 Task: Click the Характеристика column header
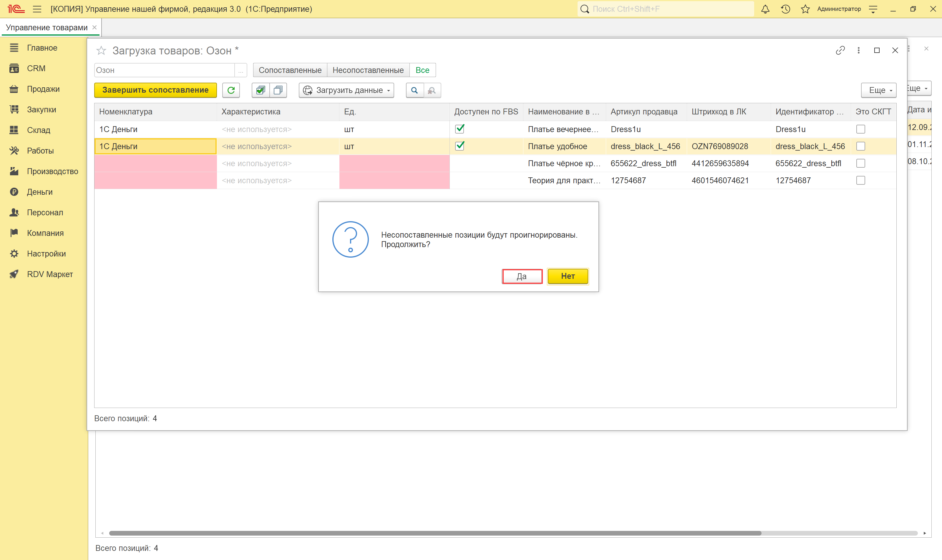(x=278, y=112)
